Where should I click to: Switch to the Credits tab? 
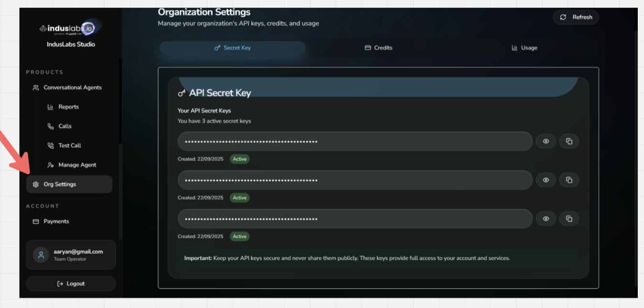pos(378,48)
